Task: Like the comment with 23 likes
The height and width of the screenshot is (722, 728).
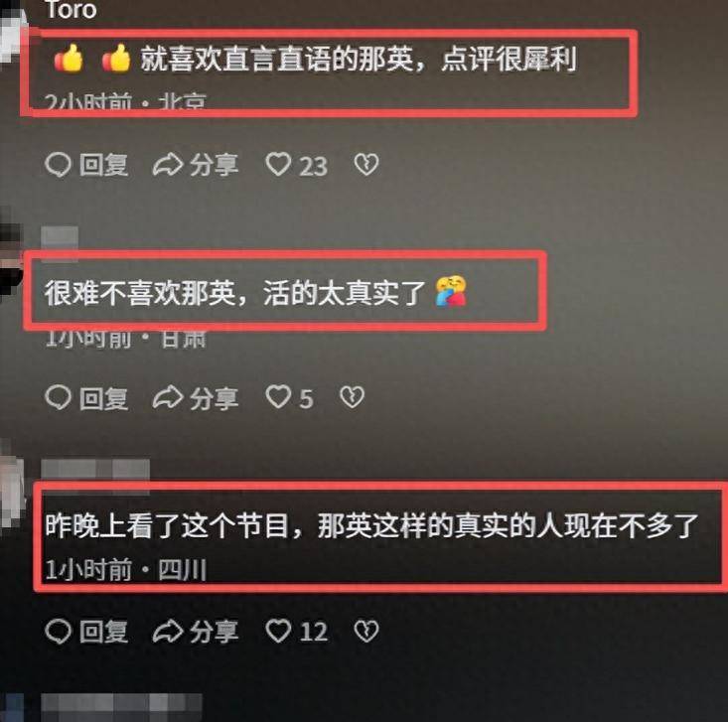Action: pyautogui.click(x=278, y=165)
